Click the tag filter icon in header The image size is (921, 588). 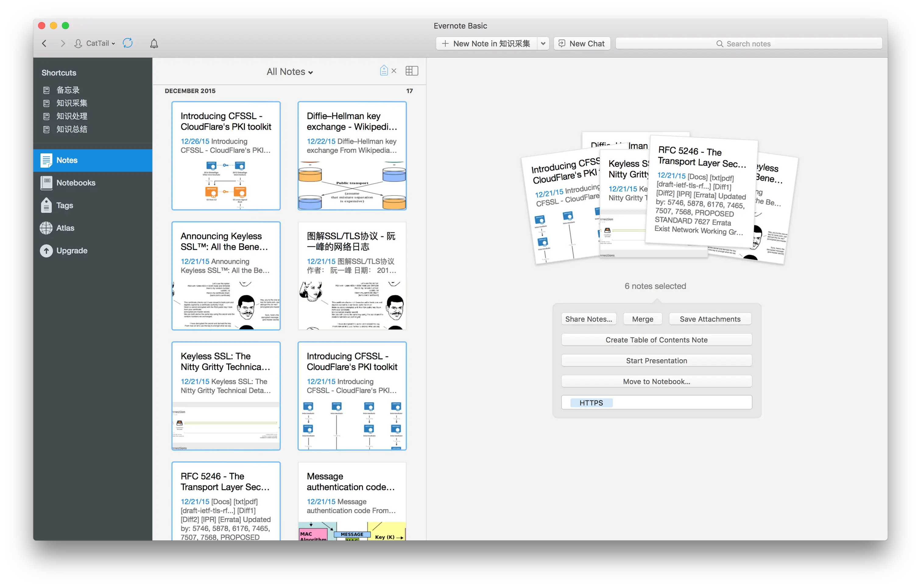[x=384, y=71]
